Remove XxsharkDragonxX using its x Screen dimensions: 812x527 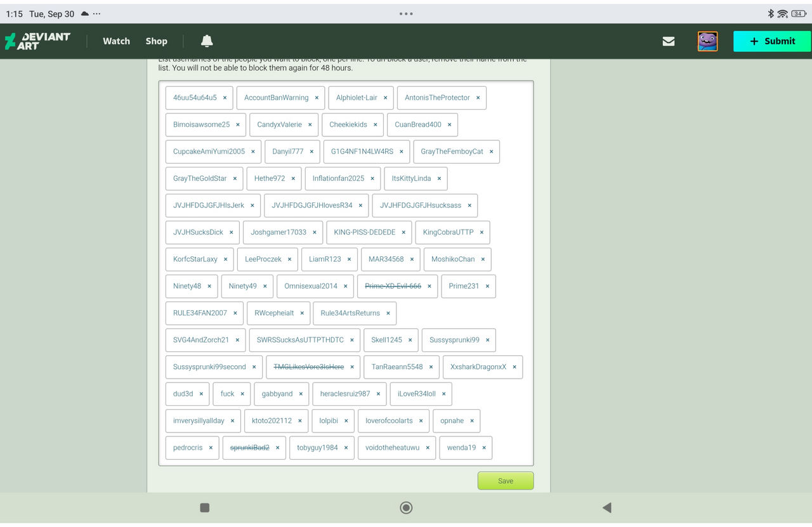point(514,367)
